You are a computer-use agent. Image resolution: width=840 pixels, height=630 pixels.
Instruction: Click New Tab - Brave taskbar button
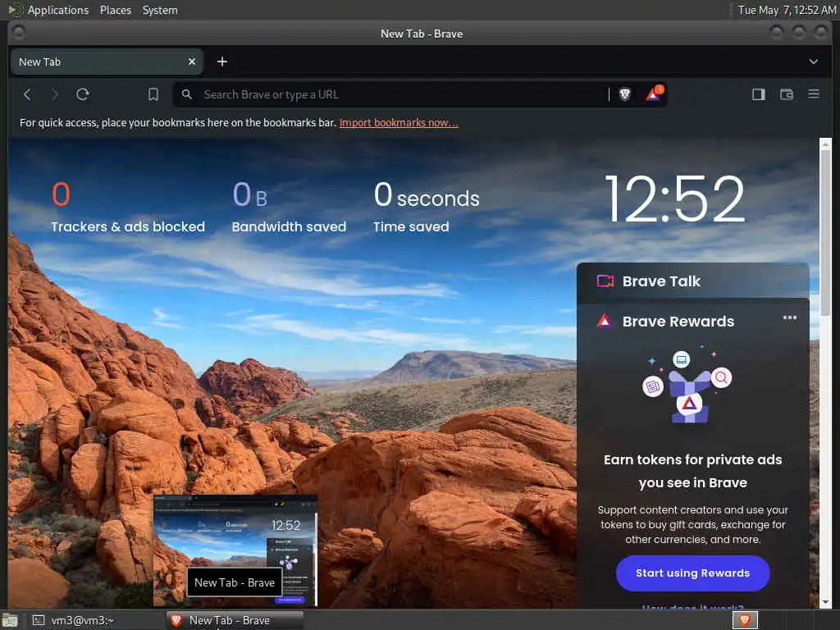point(235,620)
